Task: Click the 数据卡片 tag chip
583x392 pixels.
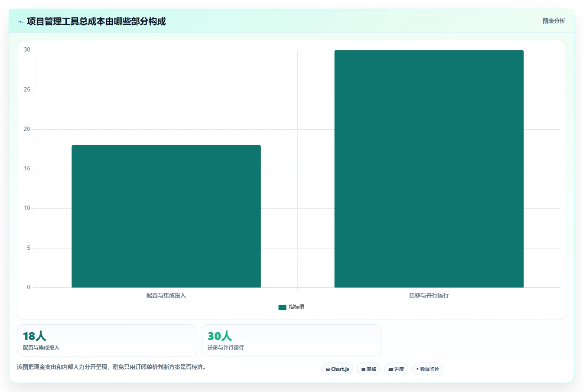Action: point(427,369)
